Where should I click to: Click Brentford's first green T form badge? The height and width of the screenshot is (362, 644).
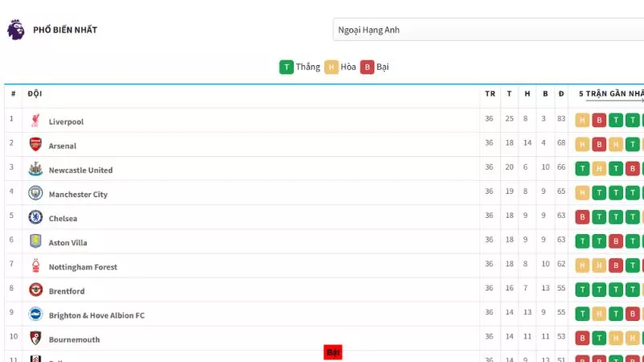582,290
